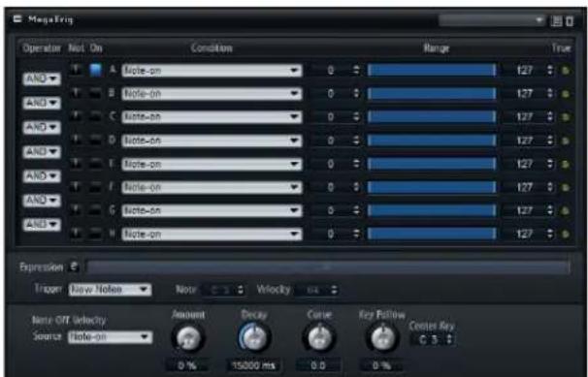
Task: Enable the On button for condition E
Action: click(96, 164)
